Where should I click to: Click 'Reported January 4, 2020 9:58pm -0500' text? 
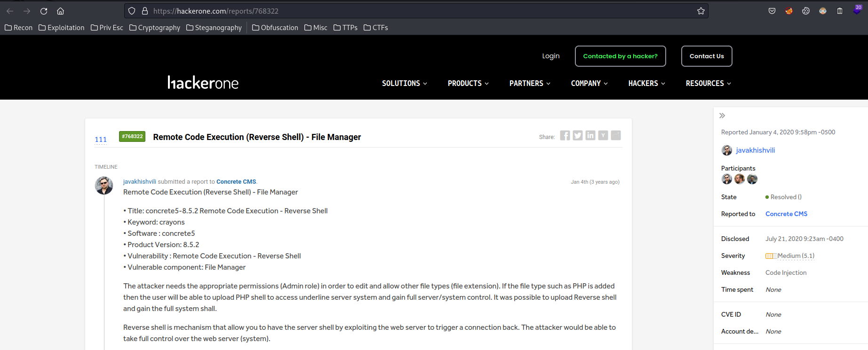pos(778,132)
